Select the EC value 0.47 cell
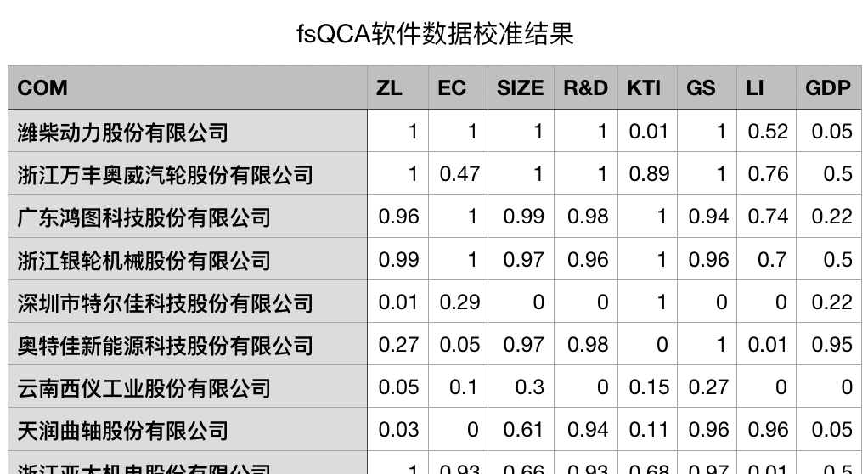868x474 pixels. (x=459, y=174)
